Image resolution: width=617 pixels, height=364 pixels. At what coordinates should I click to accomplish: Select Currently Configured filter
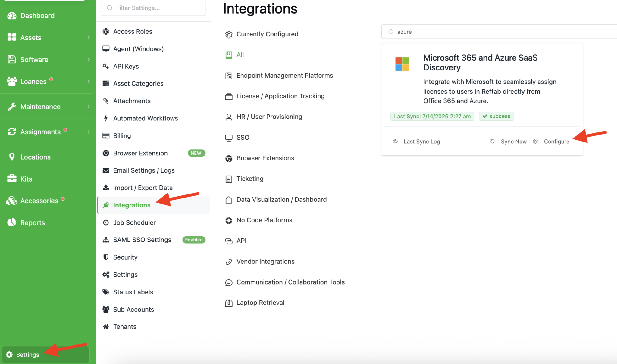pos(262,34)
